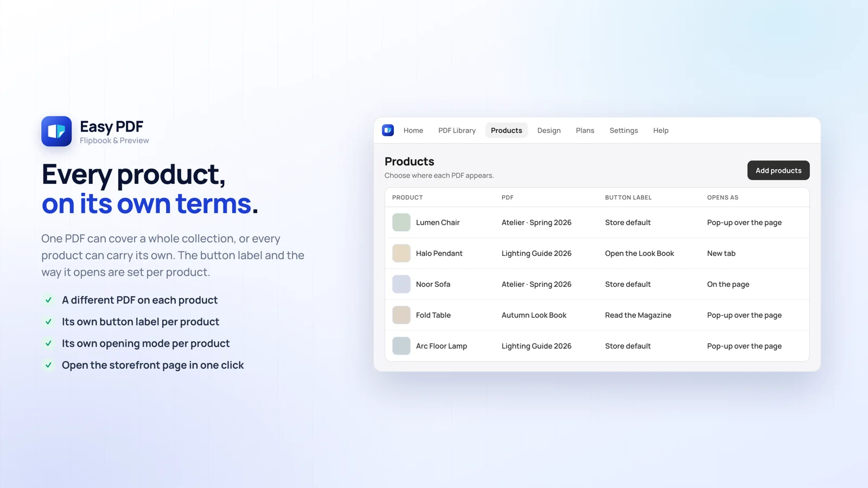
Task: Click the Lumen Chair thumbnail swatch
Action: coord(401,222)
